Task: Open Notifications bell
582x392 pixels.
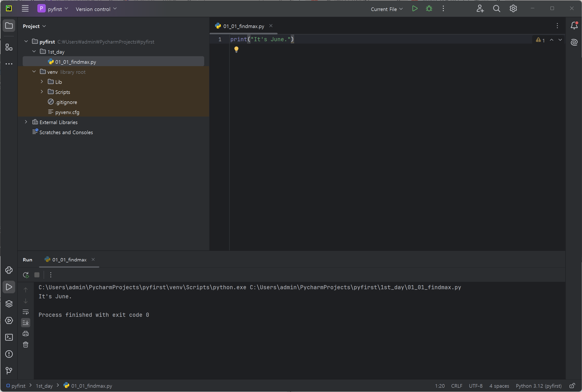Action: point(574,25)
